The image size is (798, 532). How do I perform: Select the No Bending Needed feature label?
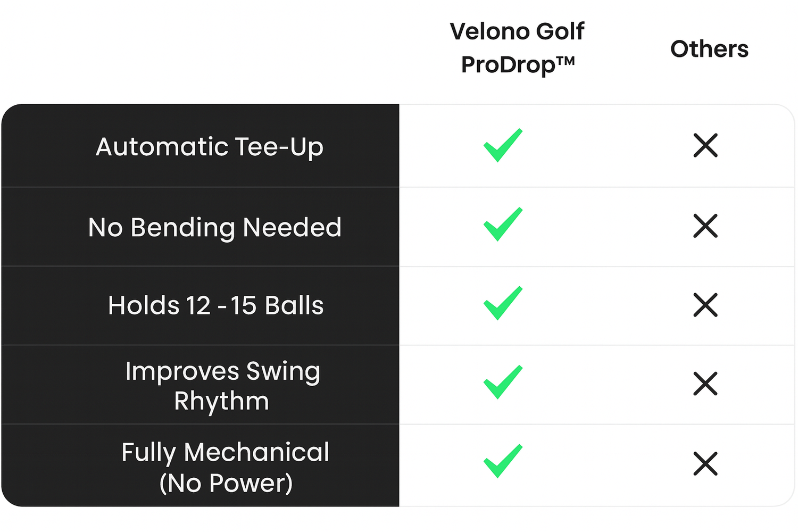[x=214, y=228]
